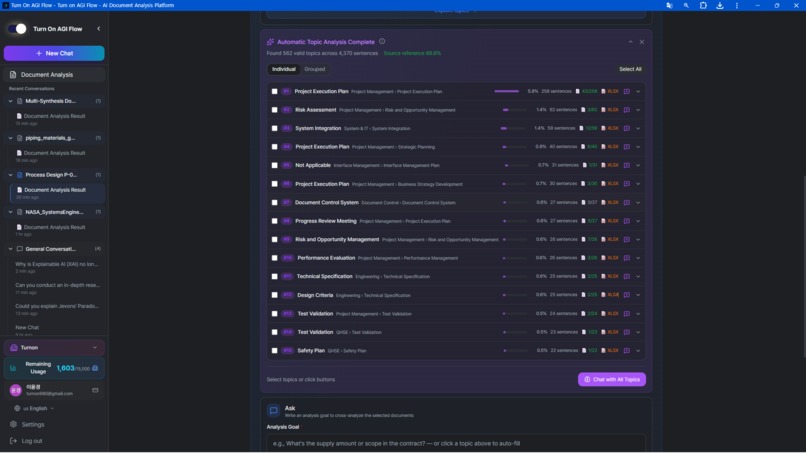This screenshot has height=453, width=806.
Task: Export XLSX for System Integration topic
Action: [610, 129]
